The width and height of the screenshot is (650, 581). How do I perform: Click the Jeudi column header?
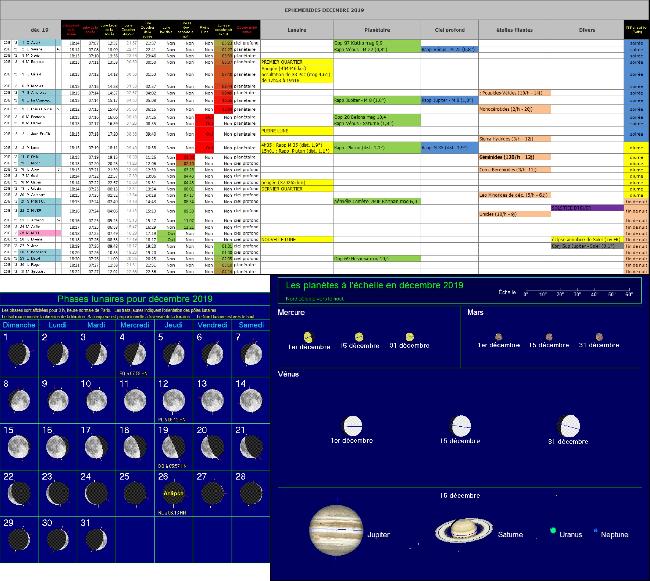click(x=174, y=325)
